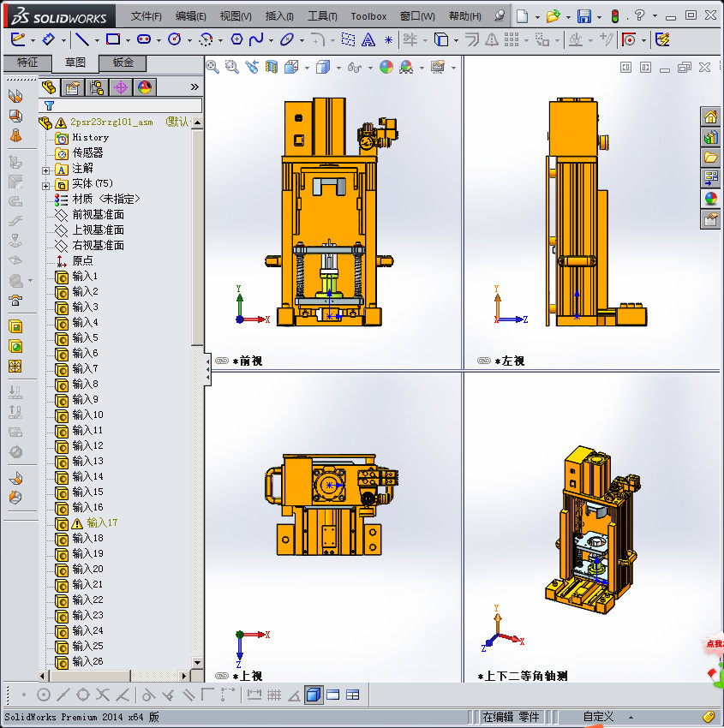Switch to the 钣金 tab

tap(123, 63)
